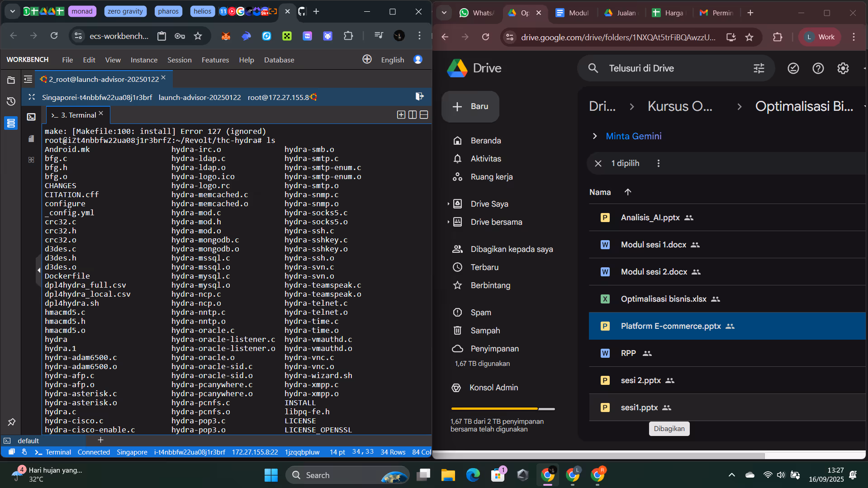This screenshot has height=488, width=868.
Task: Toggle sort direction arrow next to Nama
Action: [628, 192]
